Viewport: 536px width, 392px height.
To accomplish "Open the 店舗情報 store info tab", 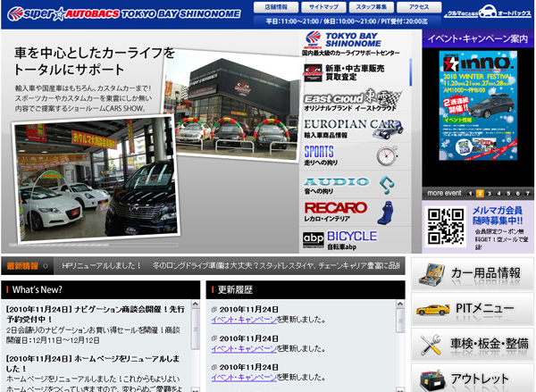I will pyautogui.click(x=276, y=7).
